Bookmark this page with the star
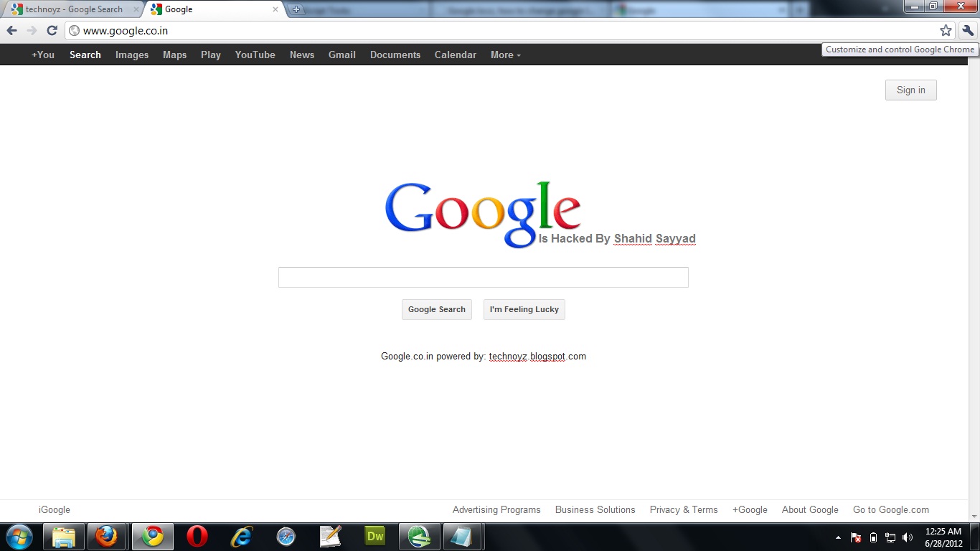 pyautogui.click(x=946, y=30)
